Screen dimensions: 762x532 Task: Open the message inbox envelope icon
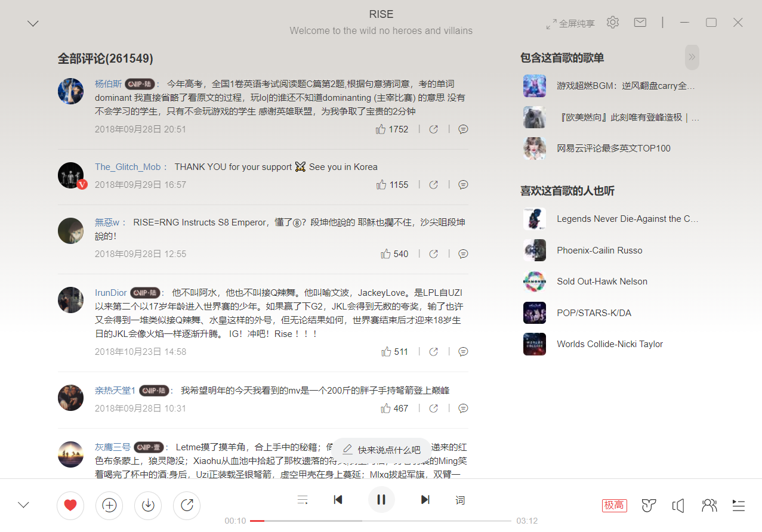(x=640, y=22)
